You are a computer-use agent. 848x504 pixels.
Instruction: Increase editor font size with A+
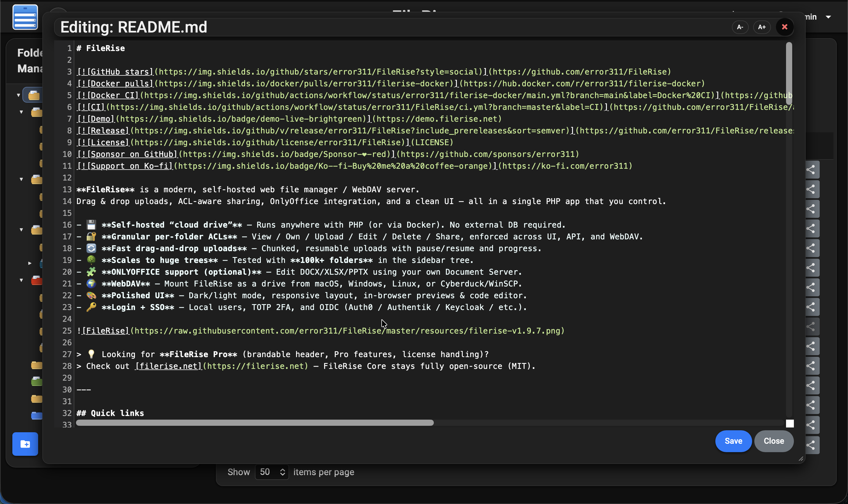pyautogui.click(x=761, y=27)
